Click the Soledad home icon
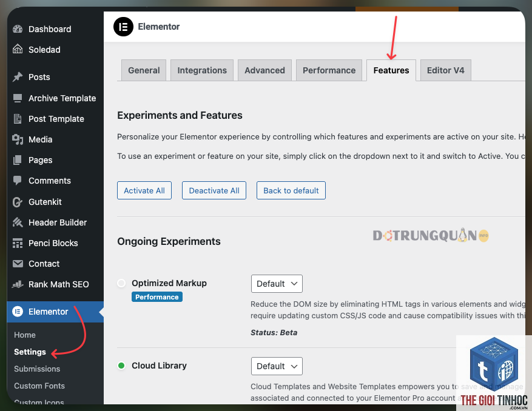This screenshot has height=411, width=532. point(18,50)
